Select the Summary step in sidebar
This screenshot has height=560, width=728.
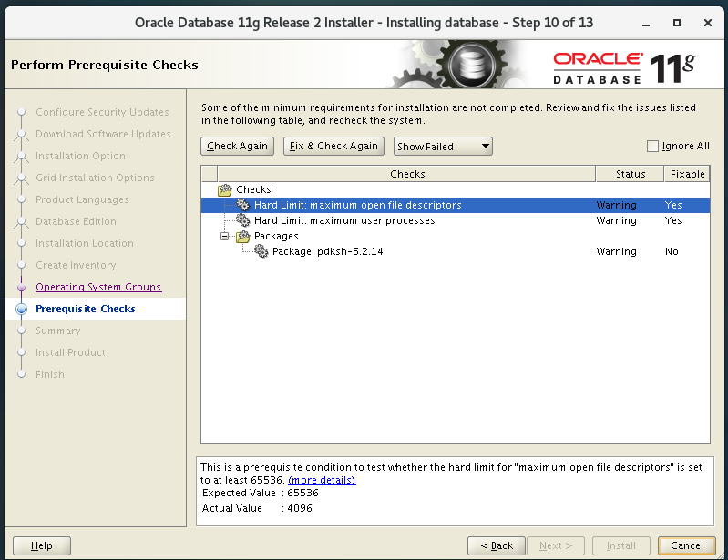58,331
